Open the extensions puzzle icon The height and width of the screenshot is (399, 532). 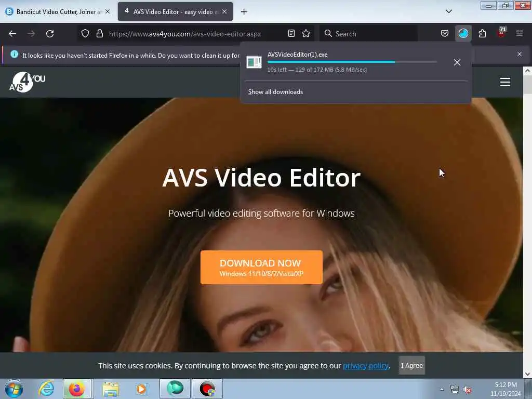pyautogui.click(x=482, y=34)
